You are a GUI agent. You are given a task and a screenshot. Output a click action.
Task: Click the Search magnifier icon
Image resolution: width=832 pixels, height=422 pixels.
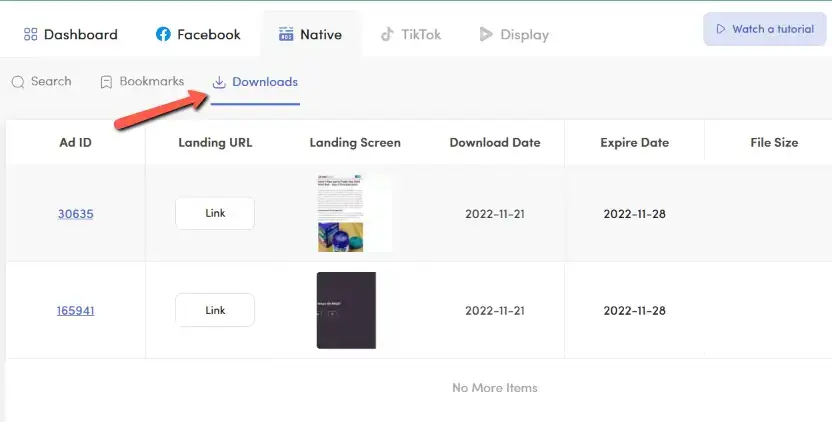18,82
